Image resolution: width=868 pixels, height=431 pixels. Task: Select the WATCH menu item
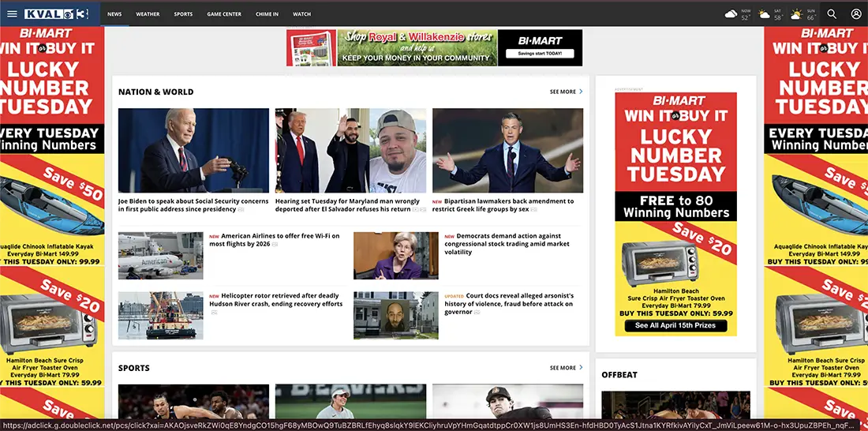point(301,14)
